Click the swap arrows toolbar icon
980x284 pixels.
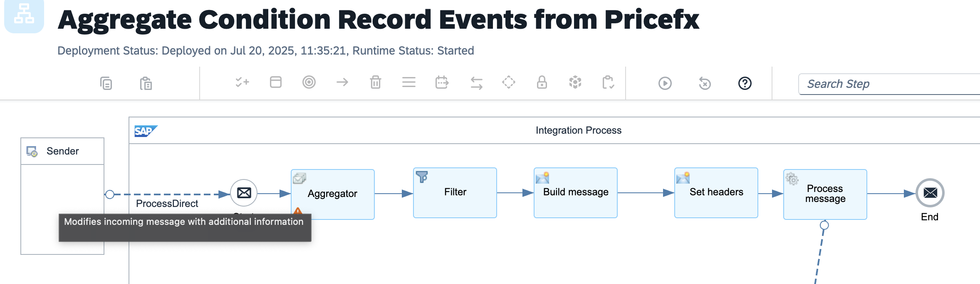coord(476,83)
